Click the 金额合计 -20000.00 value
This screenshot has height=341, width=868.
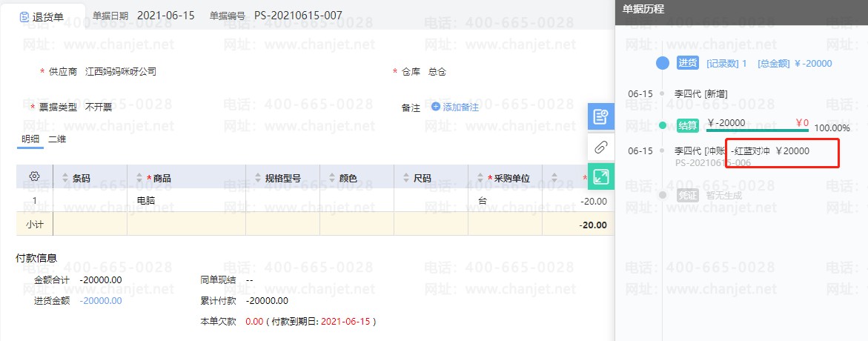[x=101, y=280]
